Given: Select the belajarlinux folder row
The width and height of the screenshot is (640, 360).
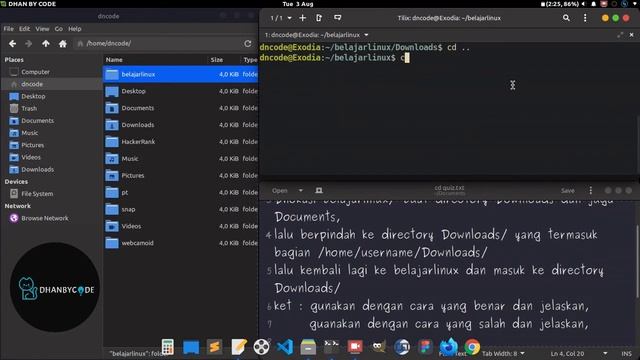Looking at the screenshot, I should tap(180, 74).
